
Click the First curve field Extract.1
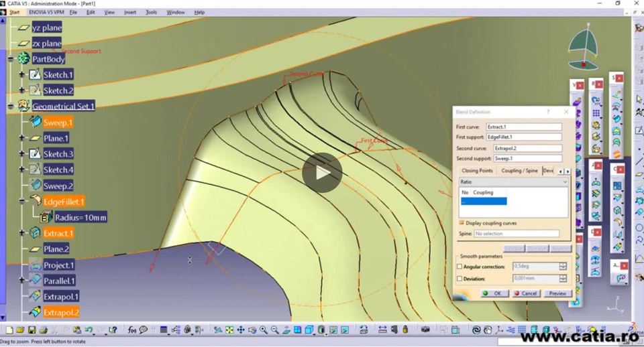(524, 127)
